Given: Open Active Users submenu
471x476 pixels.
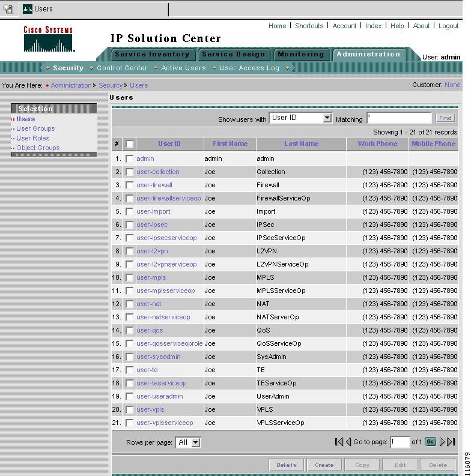Looking at the screenshot, I should pyautogui.click(x=184, y=68).
